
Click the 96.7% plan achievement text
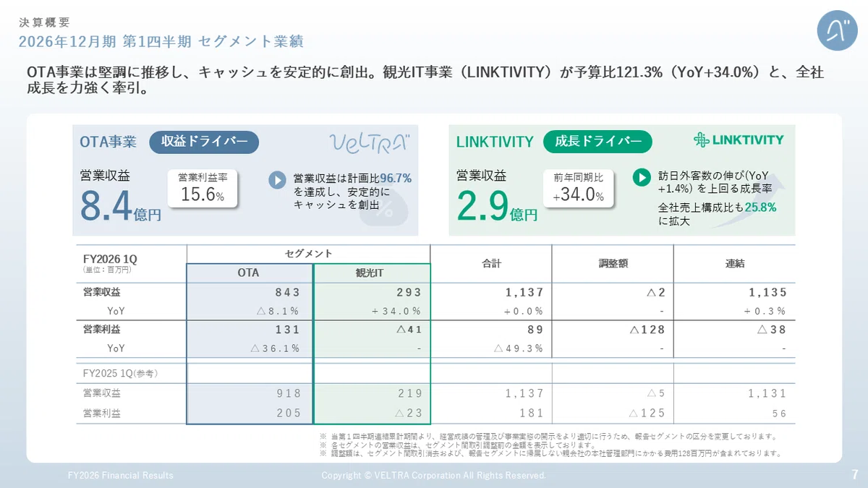(396, 178)
